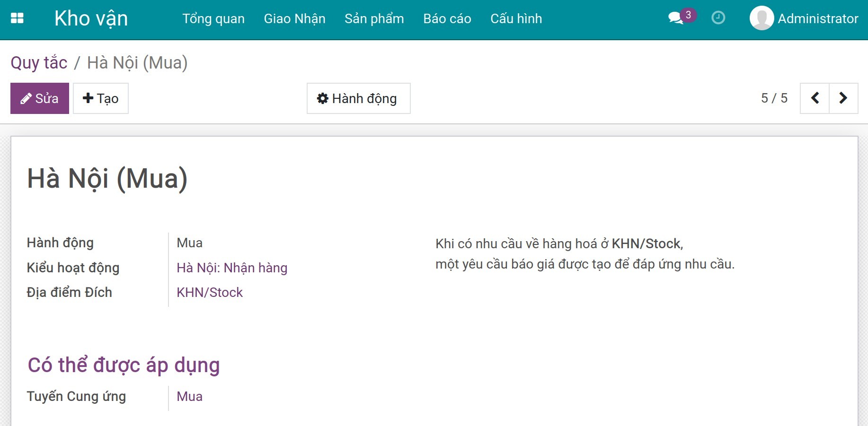Open the messaging conversations panel

(676, 18)
